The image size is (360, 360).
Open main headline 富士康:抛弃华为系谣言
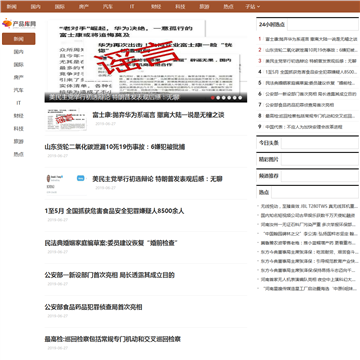(x=158, y=115)
